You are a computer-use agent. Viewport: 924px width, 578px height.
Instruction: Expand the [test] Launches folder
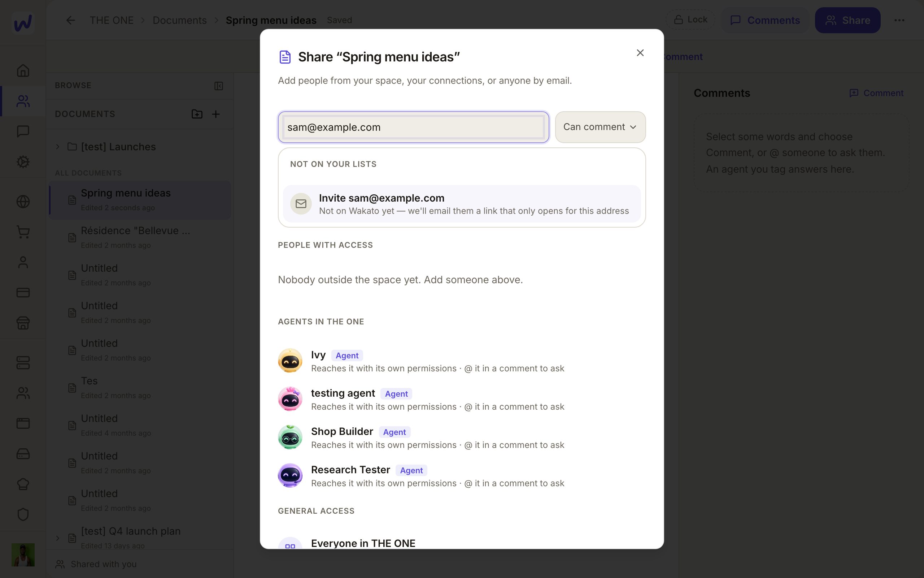[58, 147]
